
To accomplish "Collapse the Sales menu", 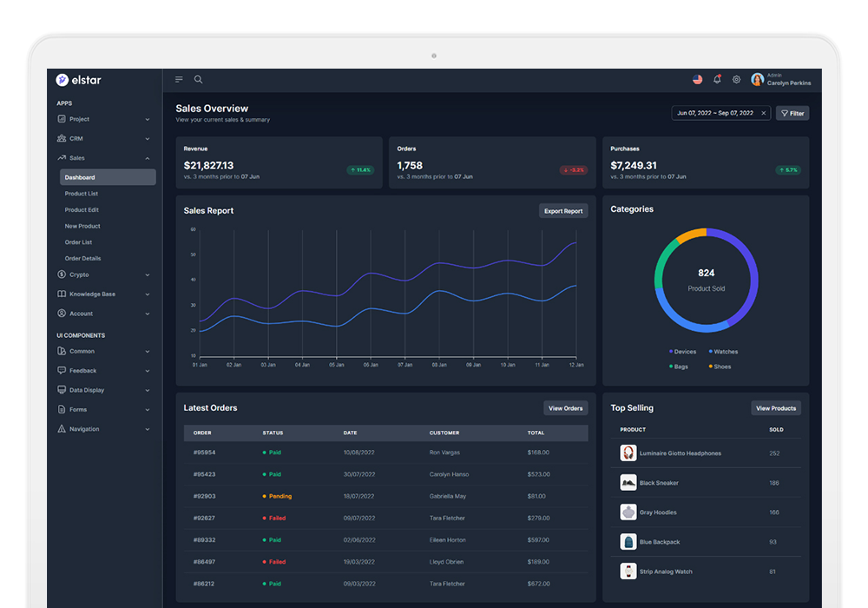I will point(103,157).
